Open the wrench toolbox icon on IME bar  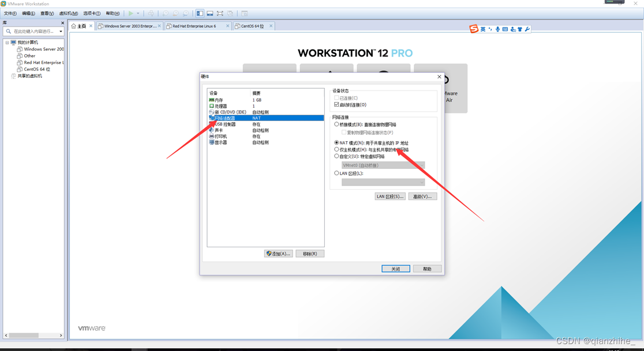point(527,29)
